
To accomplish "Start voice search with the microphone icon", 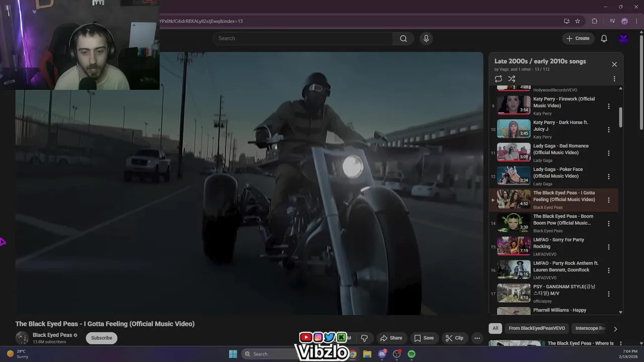I will [x=426, y=39].
